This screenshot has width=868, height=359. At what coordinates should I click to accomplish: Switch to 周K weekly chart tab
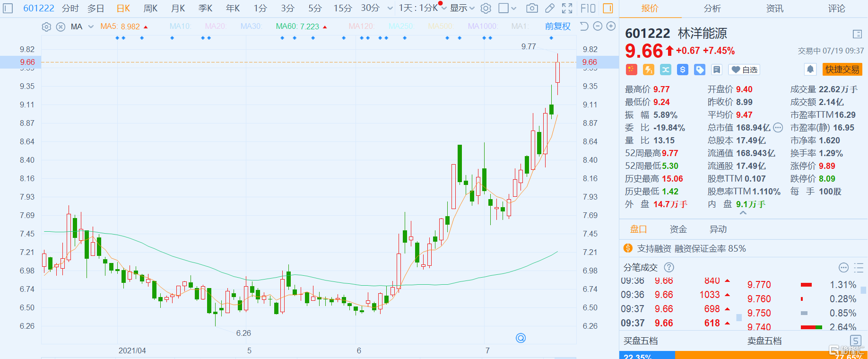pos(150,8)
